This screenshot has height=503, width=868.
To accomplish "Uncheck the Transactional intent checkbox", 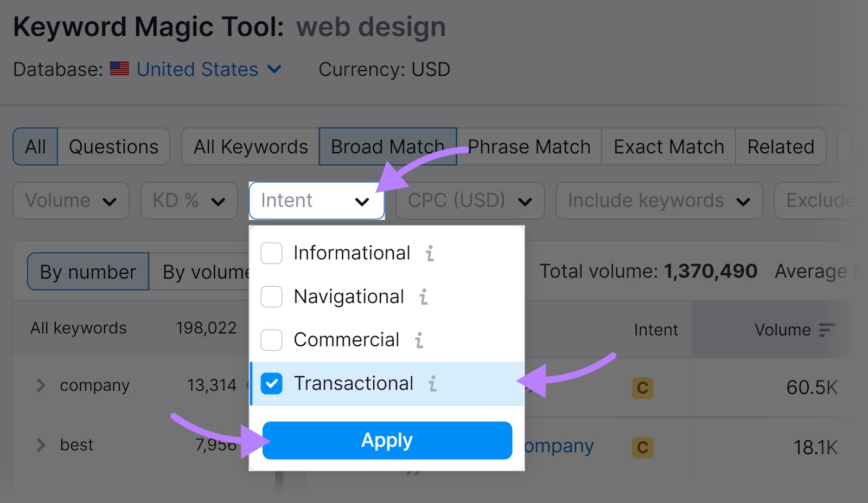I will [271, 383].
